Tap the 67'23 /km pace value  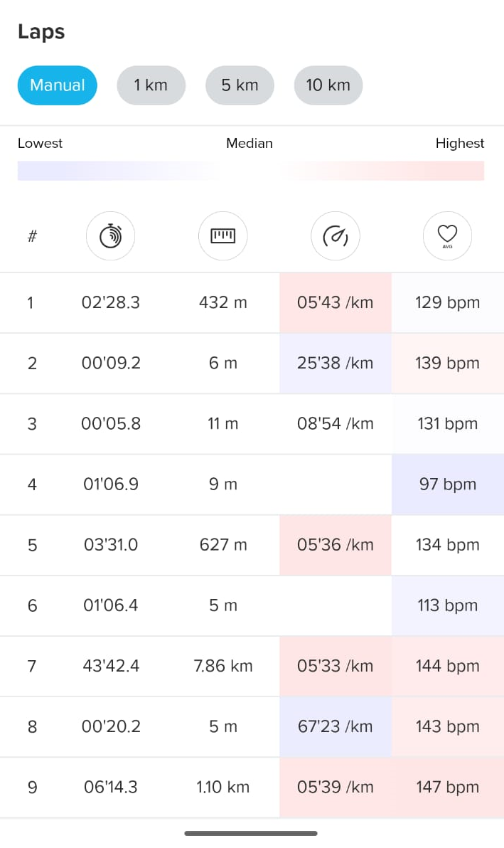pyautogui.click(x=335, y=726)
